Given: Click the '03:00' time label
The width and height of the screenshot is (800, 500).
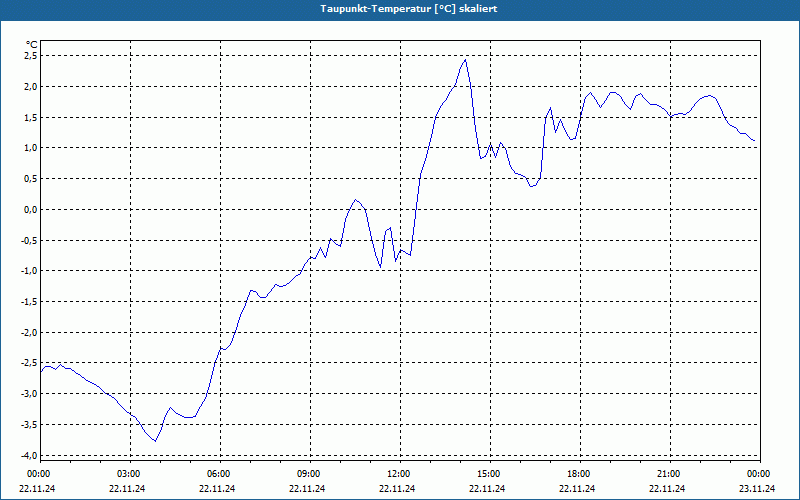Looking at the screenshot, I should click(129, 474).
